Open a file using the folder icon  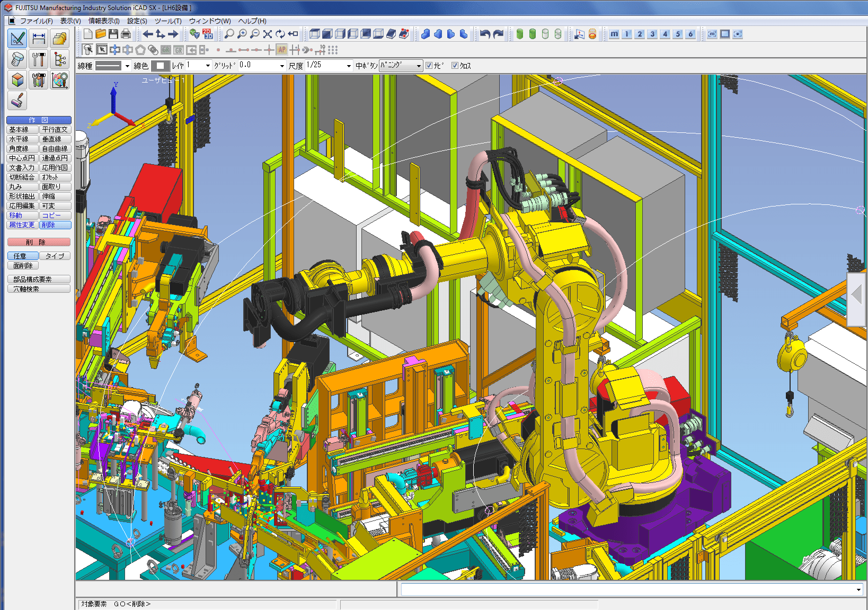pyautogui.click(x=101, y=34)
